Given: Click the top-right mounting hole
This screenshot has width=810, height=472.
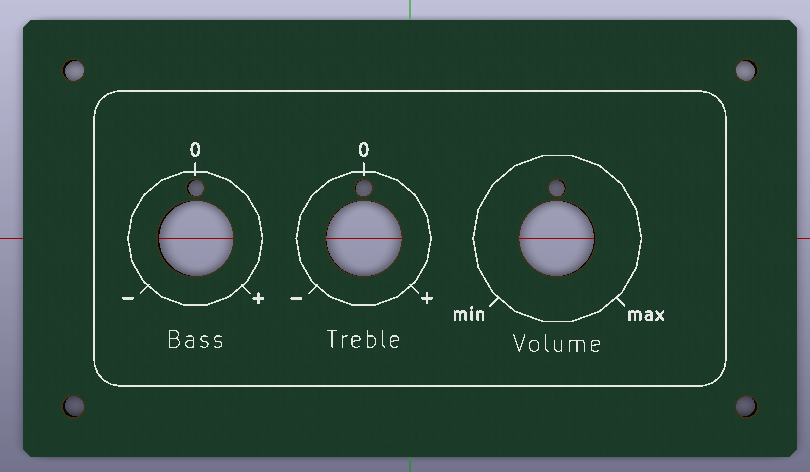Looking at the screenshot, I should click(746, 70).
